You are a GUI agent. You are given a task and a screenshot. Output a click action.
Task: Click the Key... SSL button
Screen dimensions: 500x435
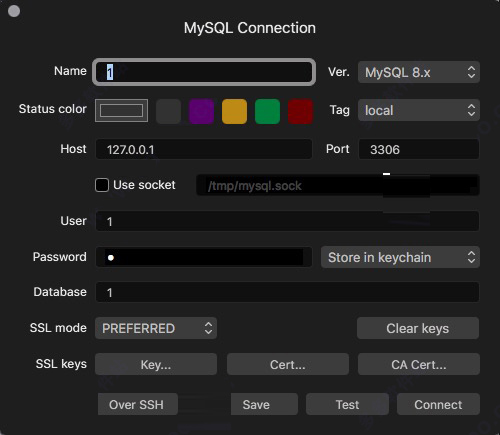tap(156, 364)
